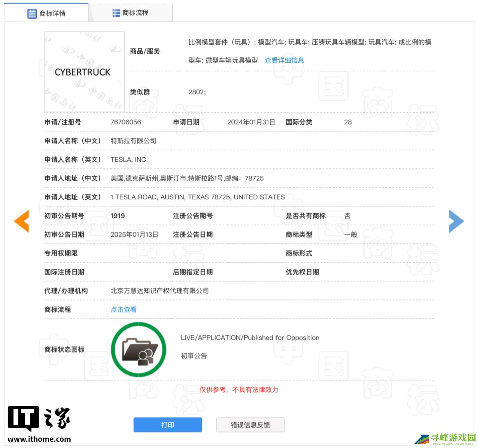Click the 错误信息反馈 button
This screenshot has height=448, width=478.
click(250, 425)
